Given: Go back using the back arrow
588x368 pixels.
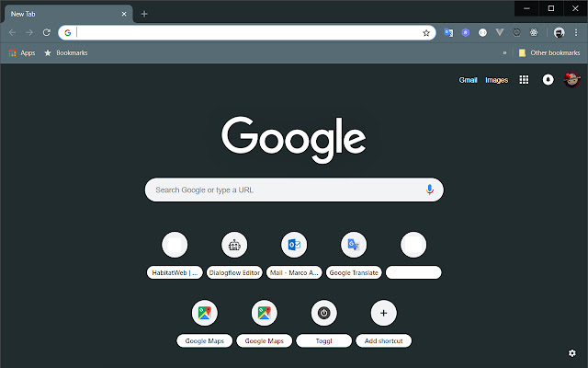Looking at the screenshot, I should pos(12,33).
